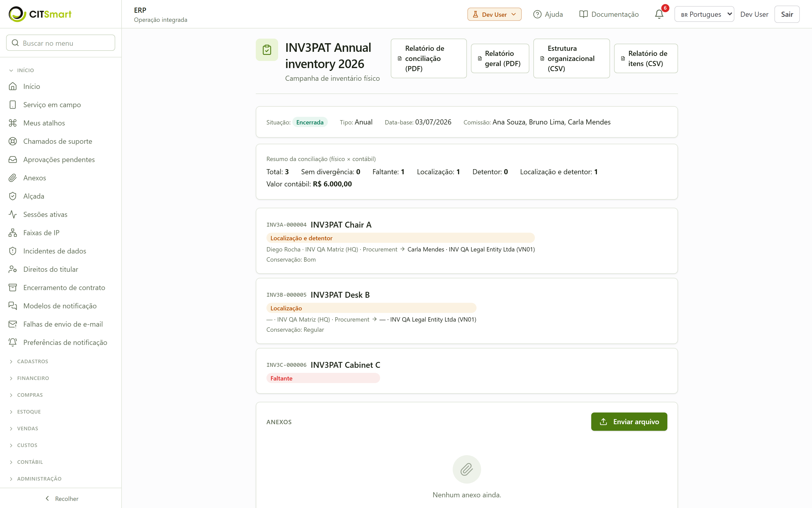Expand the CUSTOS menu section
812x508 pixels.
point(24,445)
